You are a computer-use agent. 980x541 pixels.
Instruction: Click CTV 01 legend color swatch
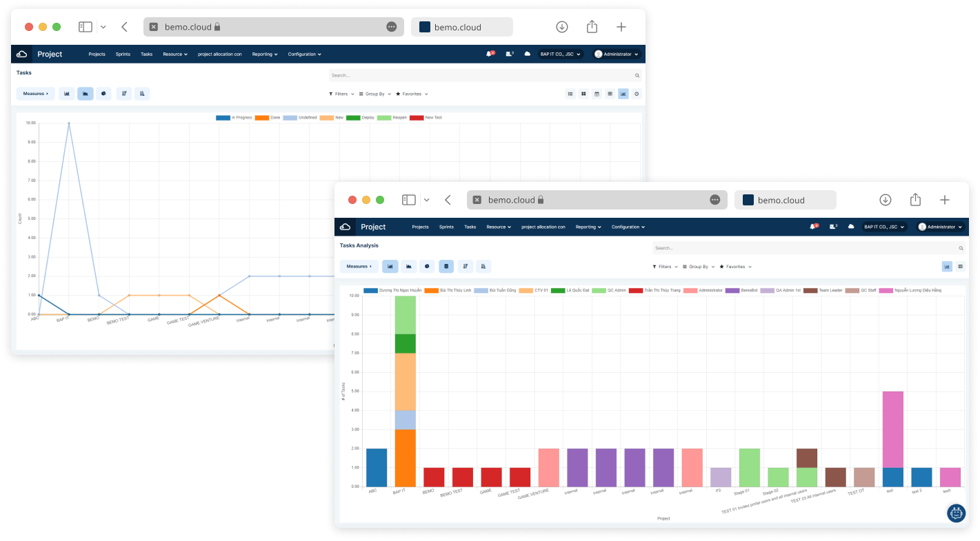(x=525, y=291)
